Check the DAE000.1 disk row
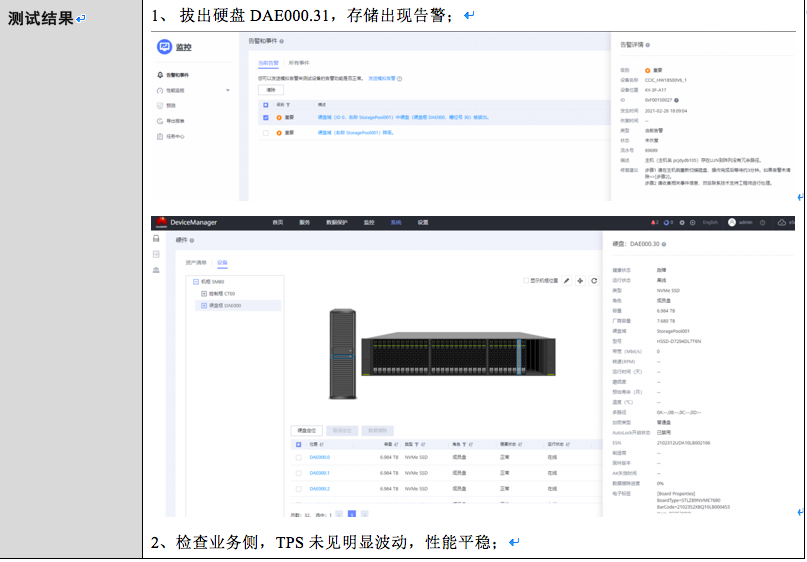 [x=299, y=473]
